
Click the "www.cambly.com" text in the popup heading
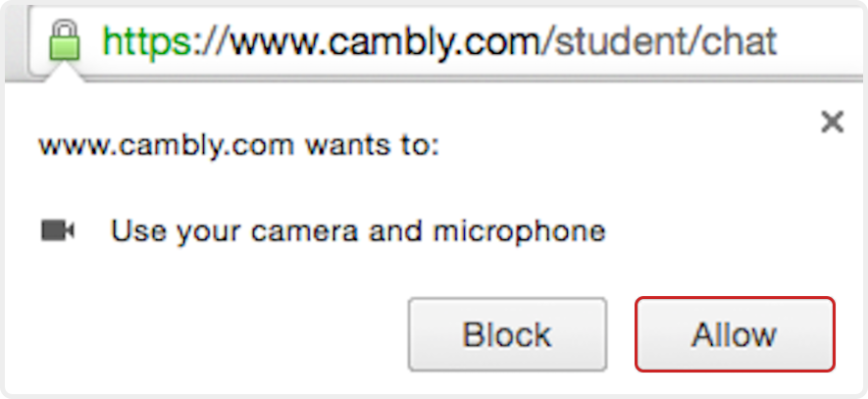[167, 147]
